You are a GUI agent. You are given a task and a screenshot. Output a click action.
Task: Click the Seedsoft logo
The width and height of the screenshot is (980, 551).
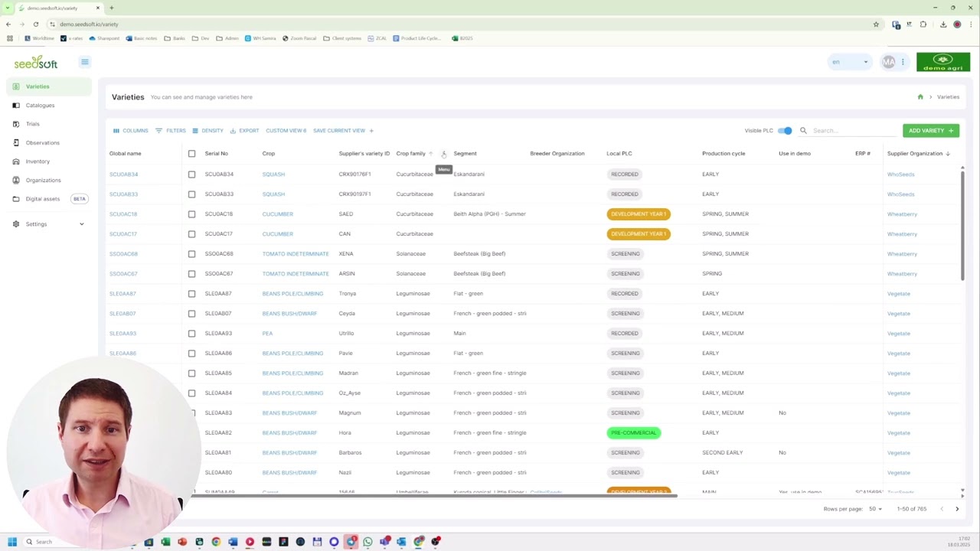[35, 62]
